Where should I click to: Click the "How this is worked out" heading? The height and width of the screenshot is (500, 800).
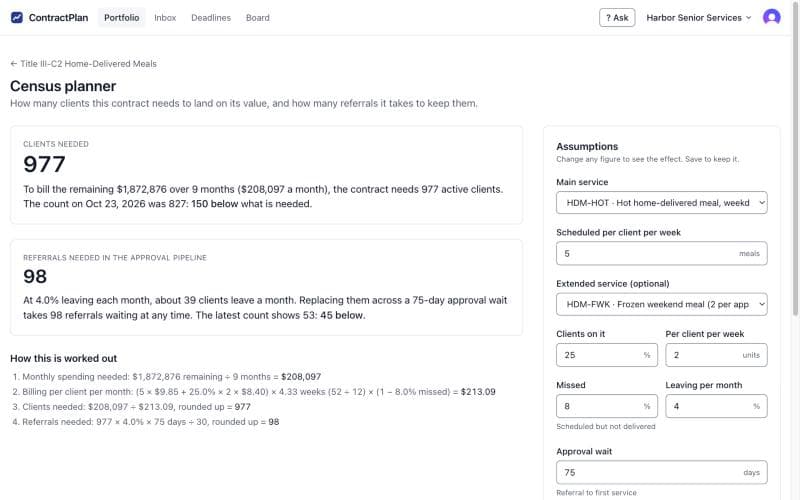pos(63,358)
